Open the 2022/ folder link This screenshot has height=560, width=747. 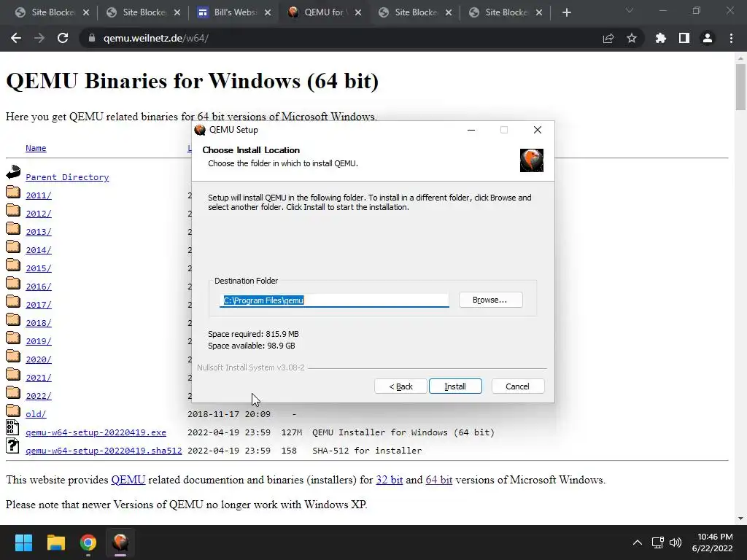pos(39,396)
